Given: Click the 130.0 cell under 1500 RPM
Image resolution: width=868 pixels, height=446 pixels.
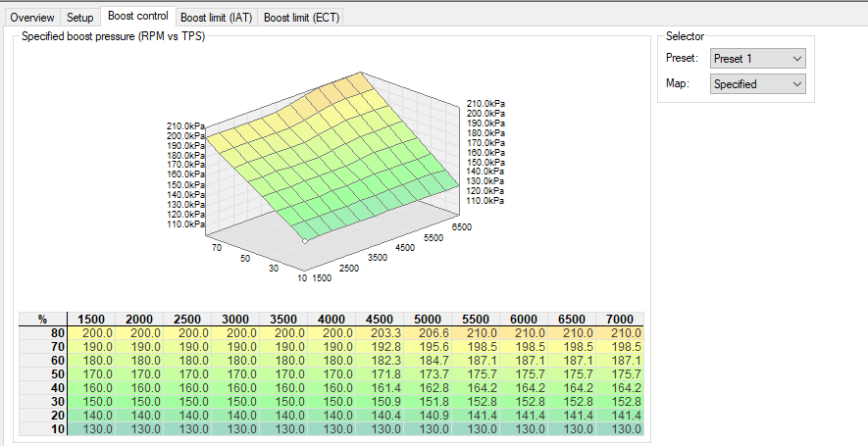Looking at the screenshot, I should [91, 429].
